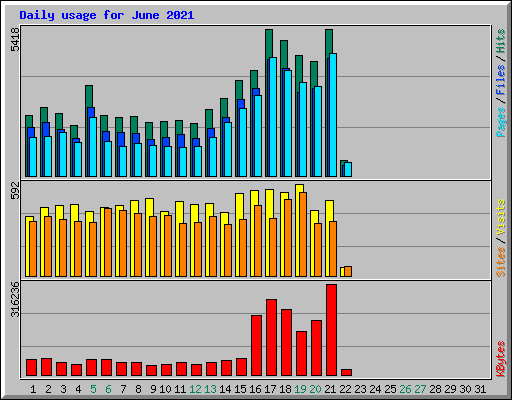The width and height of the screenshot is (512, 400).
Task: Click the red KBytes bar for day 17
Action: [271, 338]
